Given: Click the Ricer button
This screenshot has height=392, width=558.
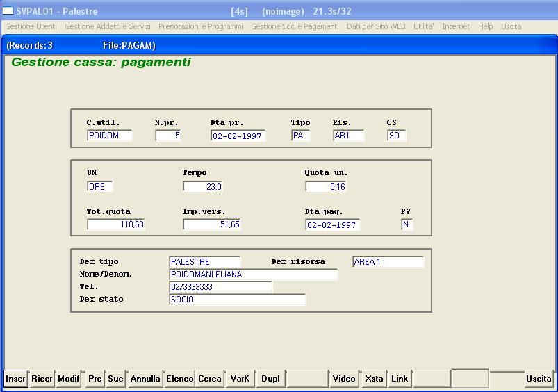Looking at the screenshot, I should 42,379.
